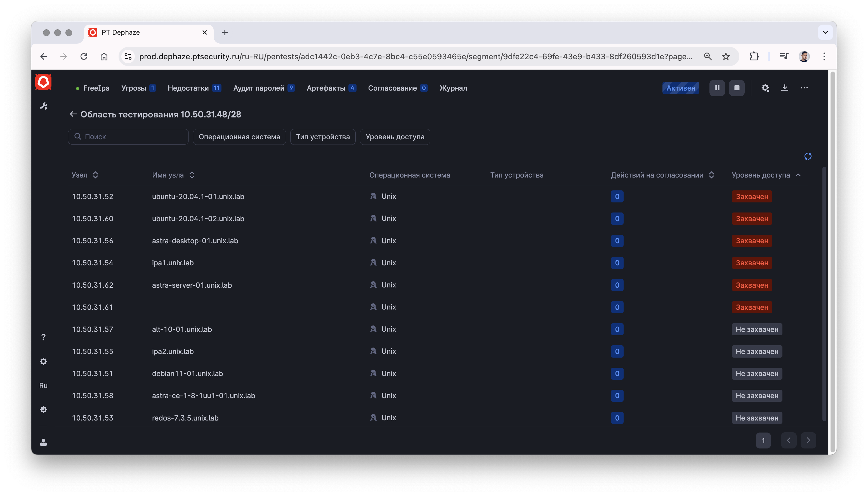Open the Уровень доступа filter

(x=395, y=137)
